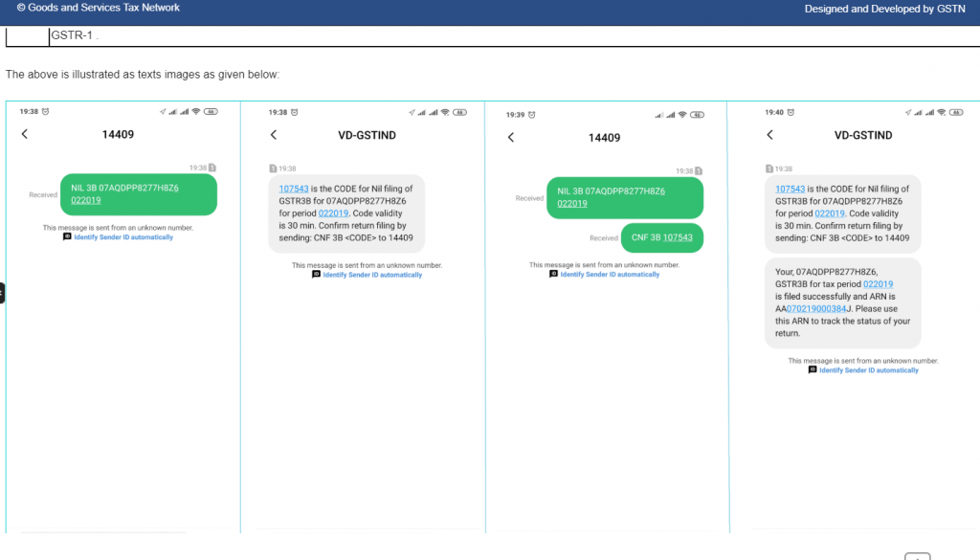Screen dimensions: 980x560
Task: Tap 022019 link in NIL 3B bubble at 19:38
Action: tap(85, 200)
